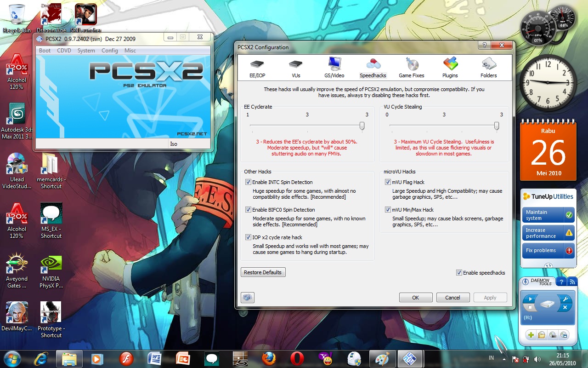Click the analog clock gadget

pyautogui.click(x=548, y=83)
